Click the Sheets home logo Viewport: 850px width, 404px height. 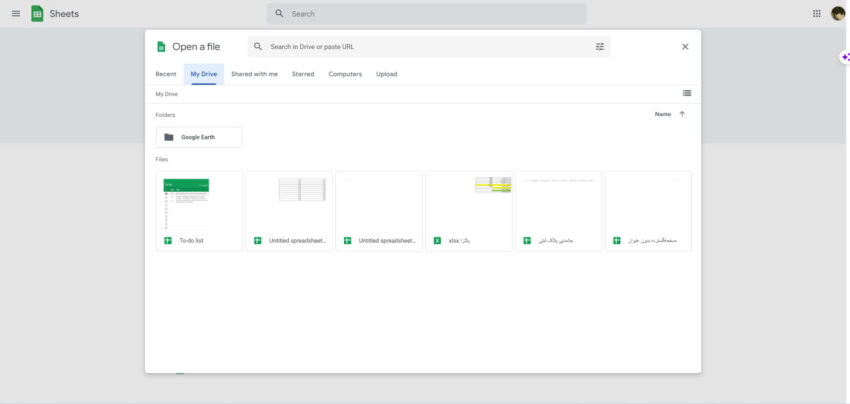tap(37, 14)
